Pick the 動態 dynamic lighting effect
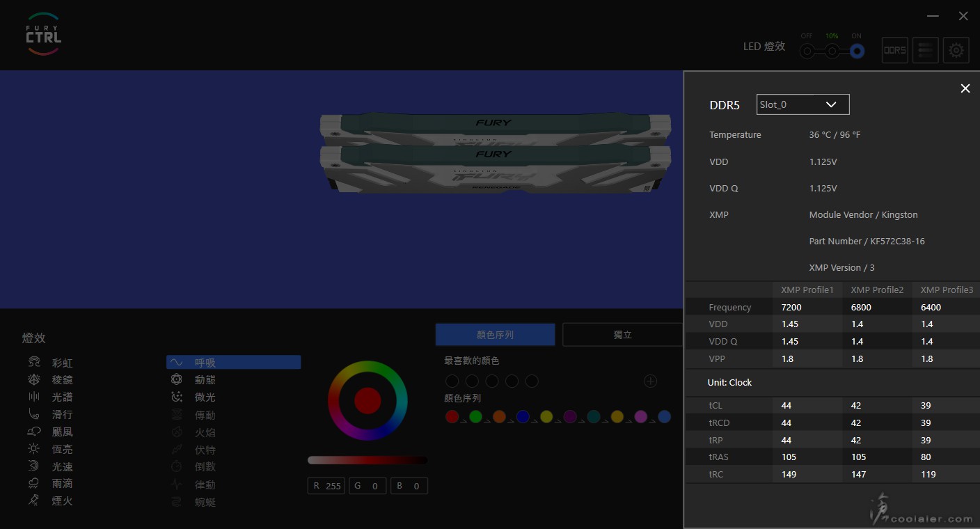980x529 pixels. click(193, 380)
